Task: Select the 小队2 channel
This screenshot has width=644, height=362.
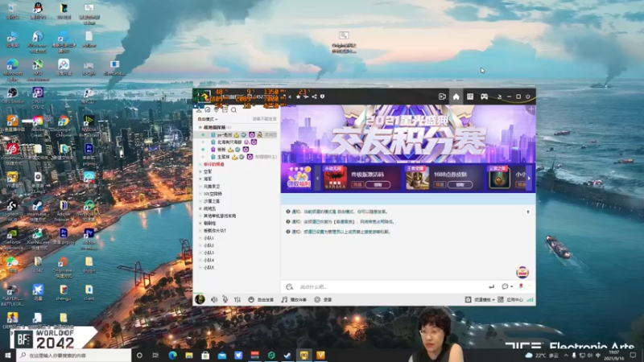Action: click(208, 245)
